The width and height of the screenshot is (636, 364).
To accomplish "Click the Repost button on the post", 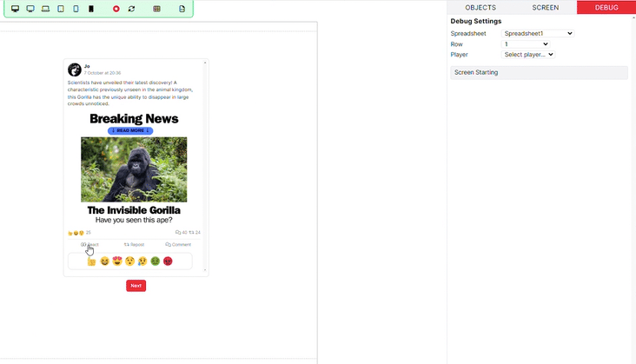I will (x=134, y=244).
